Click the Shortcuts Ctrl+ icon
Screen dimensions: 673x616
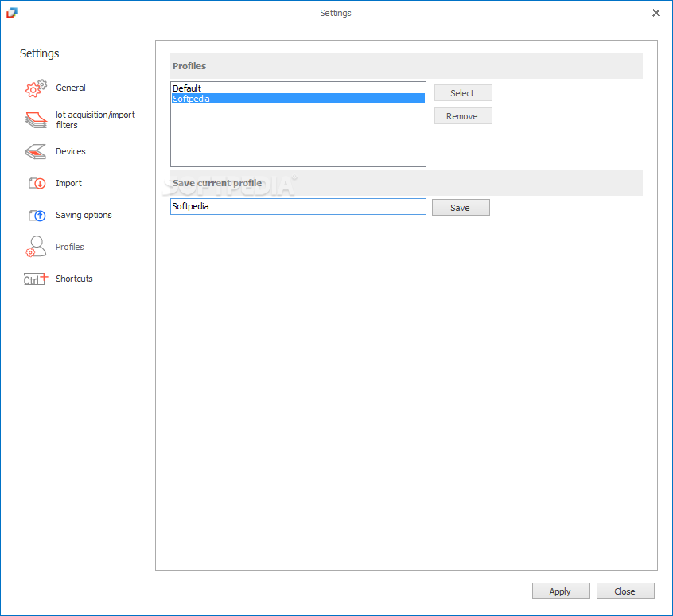click(x=36, y=279)
